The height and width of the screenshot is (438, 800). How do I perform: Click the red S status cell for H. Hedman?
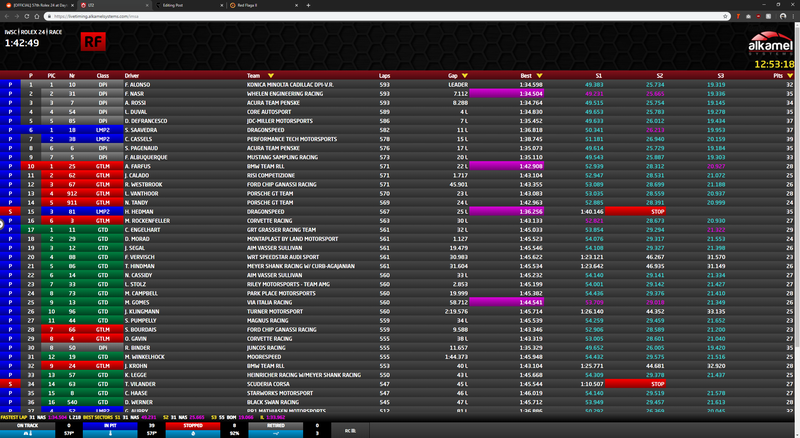10,211
